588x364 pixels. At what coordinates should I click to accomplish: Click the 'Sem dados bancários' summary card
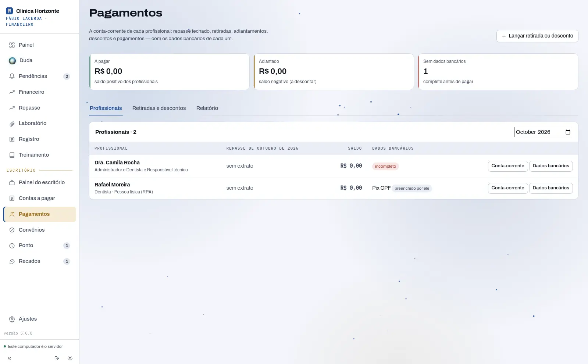coord(498,72)
